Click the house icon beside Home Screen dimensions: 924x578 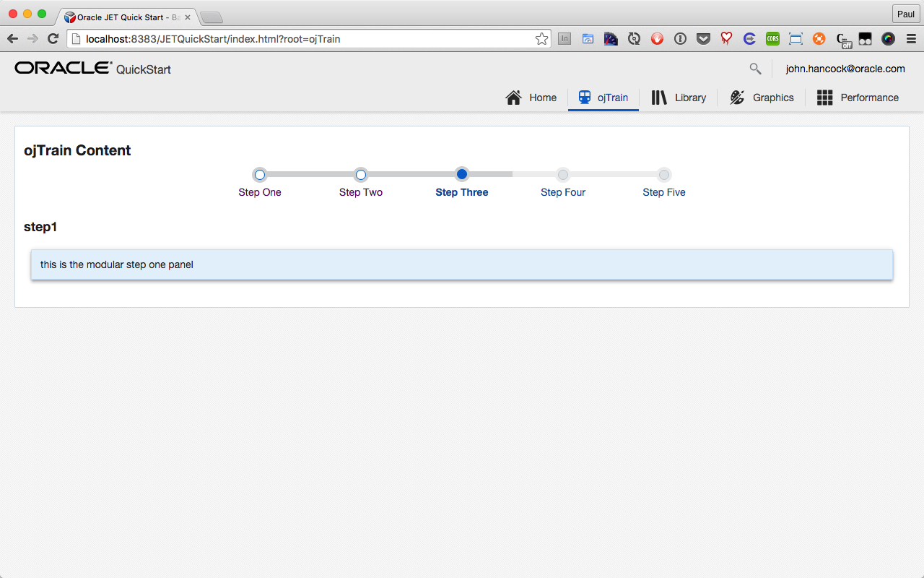pyautogui.click(x=513, y=98)
